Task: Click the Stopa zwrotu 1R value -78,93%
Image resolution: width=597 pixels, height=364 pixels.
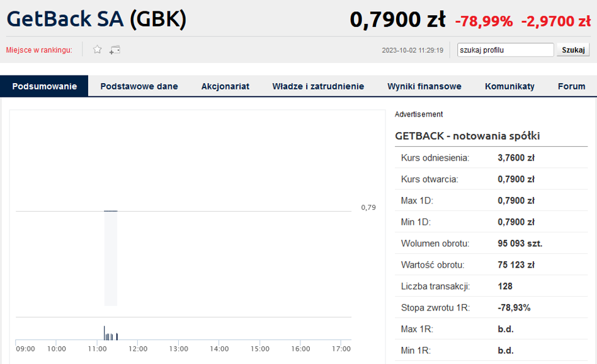Action: pos(514,308)
